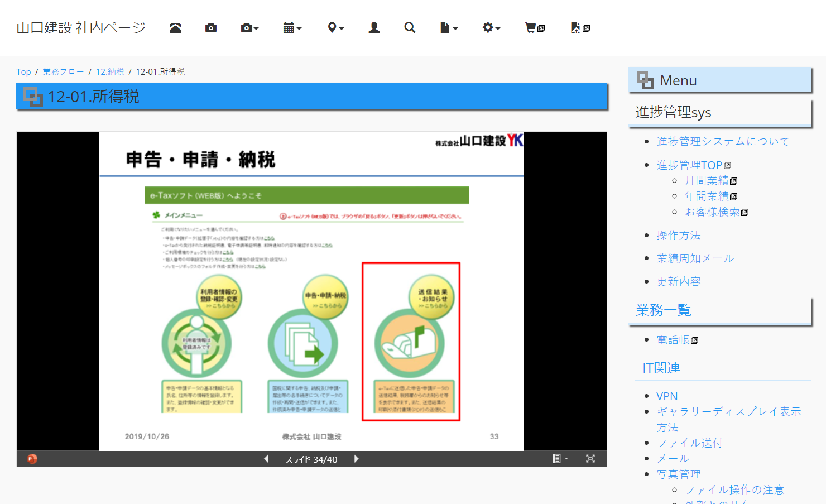Click the overlapping squares icon in Menu header
The image size is (826, 504).
coord(645,80)
